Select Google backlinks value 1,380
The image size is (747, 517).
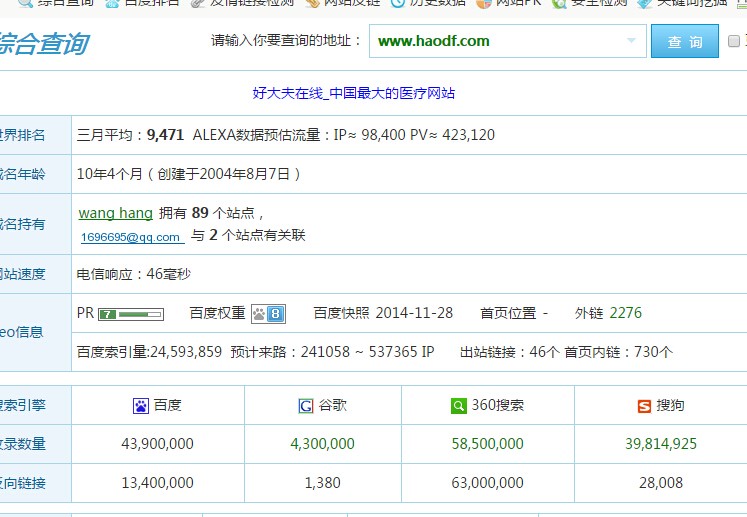coord(323,483)
